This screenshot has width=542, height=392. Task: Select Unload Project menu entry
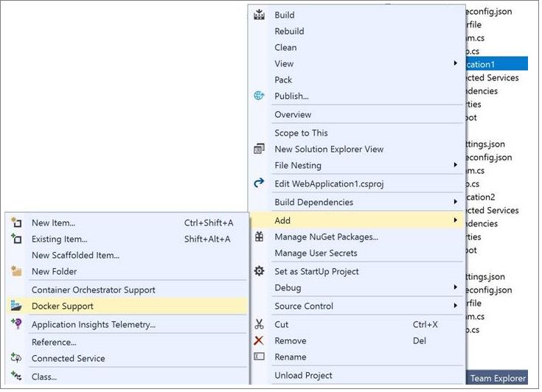pos(303,375)
